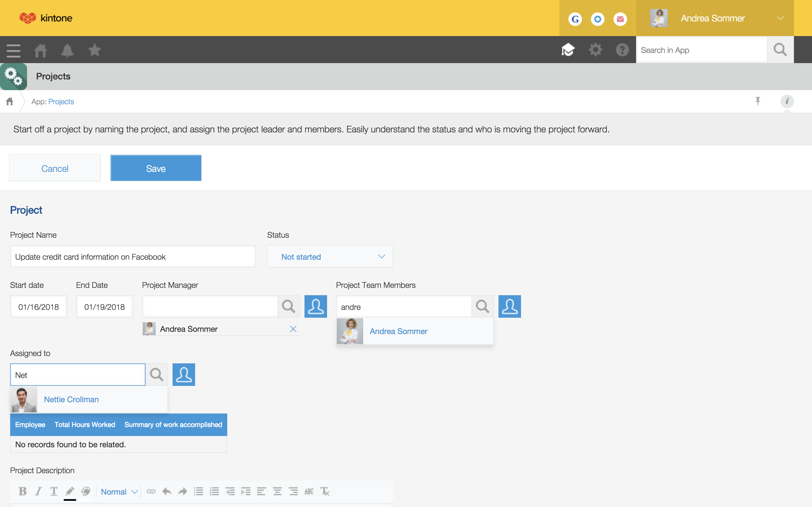This screenshot has width=812, height=507.
Task: Expand the Andrea Sommer account menu
Action: coord(780,18)
